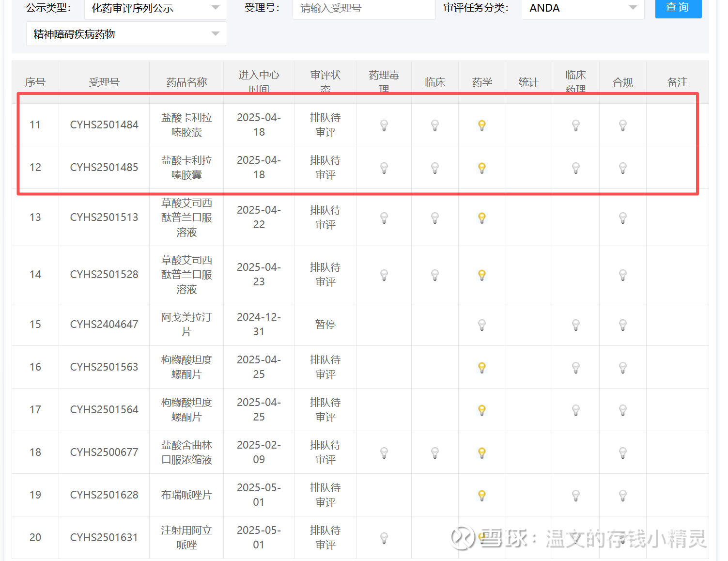Click 临床药理 bulb for CYHS2501484
This screenshot has height=561, width=728.
[x=575, y=125]
